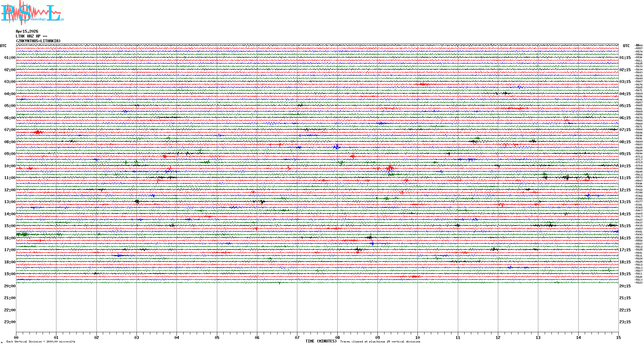Click minute 15 on bottom time axis

[x=618, y=338]
